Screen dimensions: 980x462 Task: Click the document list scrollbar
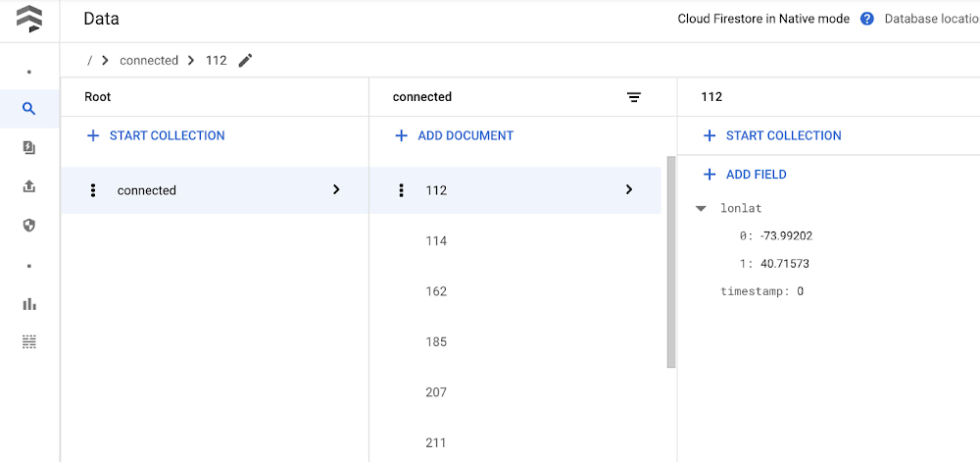pos(670,262)
